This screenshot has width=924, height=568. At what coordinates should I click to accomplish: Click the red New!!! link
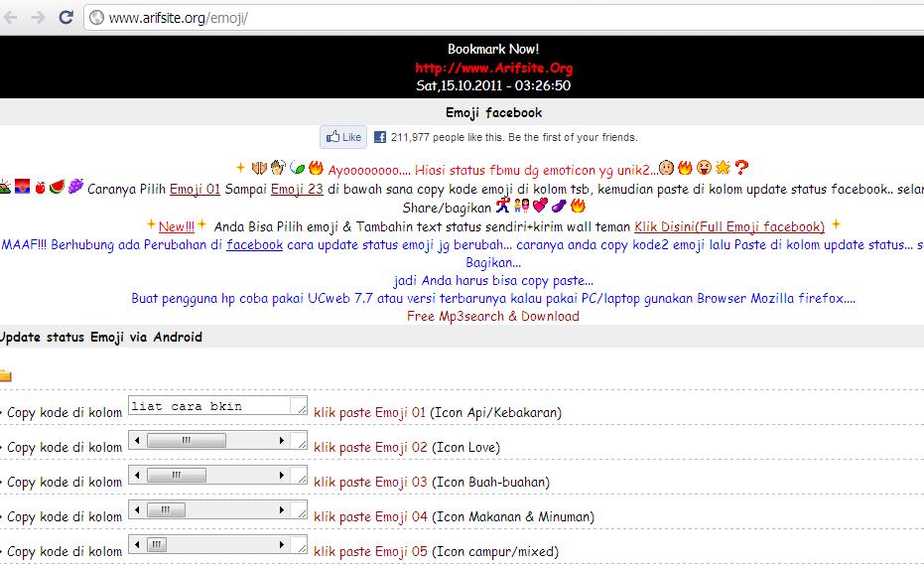point(177,226)
